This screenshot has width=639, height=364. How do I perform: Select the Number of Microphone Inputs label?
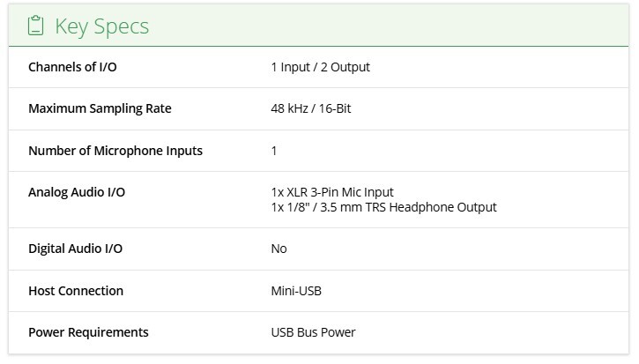tap(115, 151)
